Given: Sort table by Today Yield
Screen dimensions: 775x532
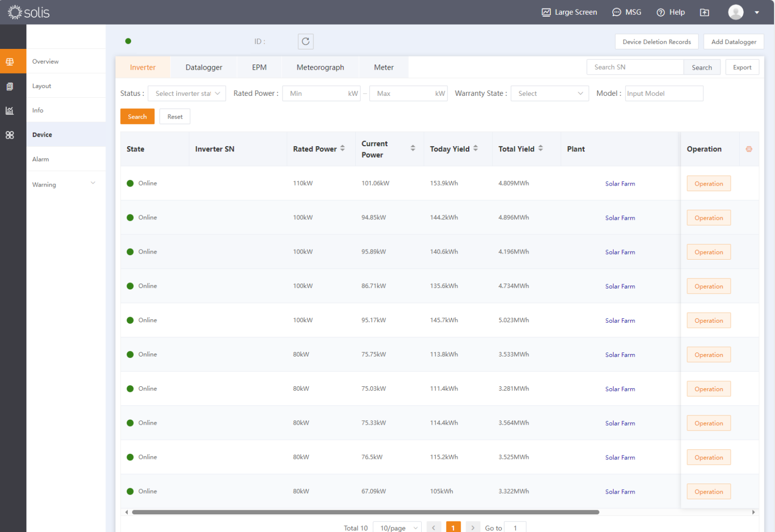Looking at the screenshot, I should tap(475, 148).
